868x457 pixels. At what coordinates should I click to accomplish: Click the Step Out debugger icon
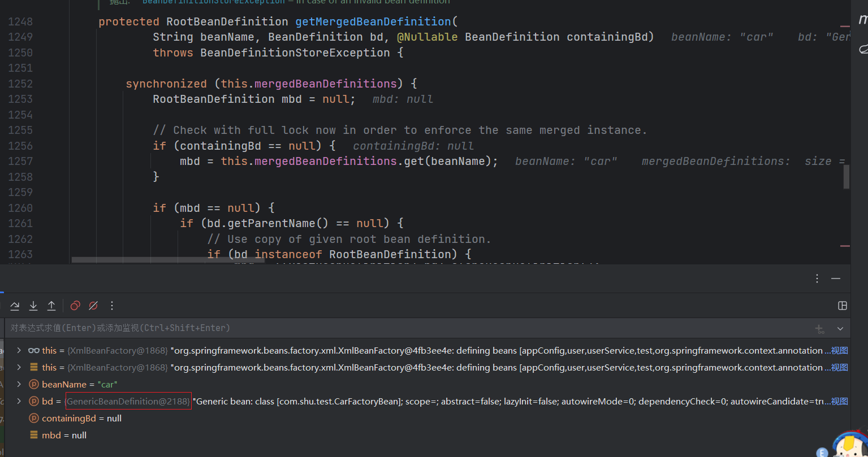point(51,306)
